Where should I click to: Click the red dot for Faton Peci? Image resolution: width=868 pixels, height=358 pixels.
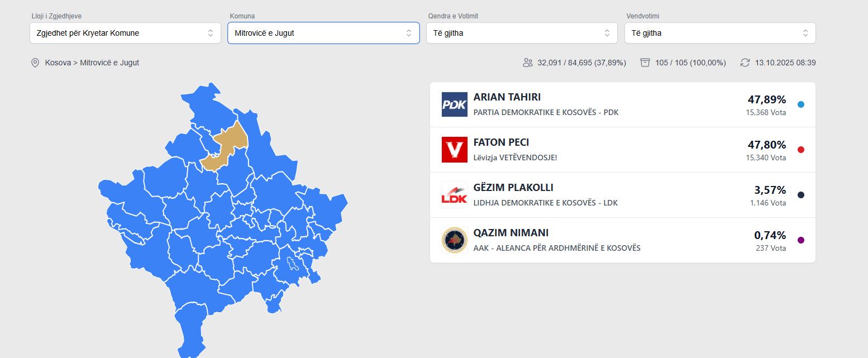[x=800, y=150]
